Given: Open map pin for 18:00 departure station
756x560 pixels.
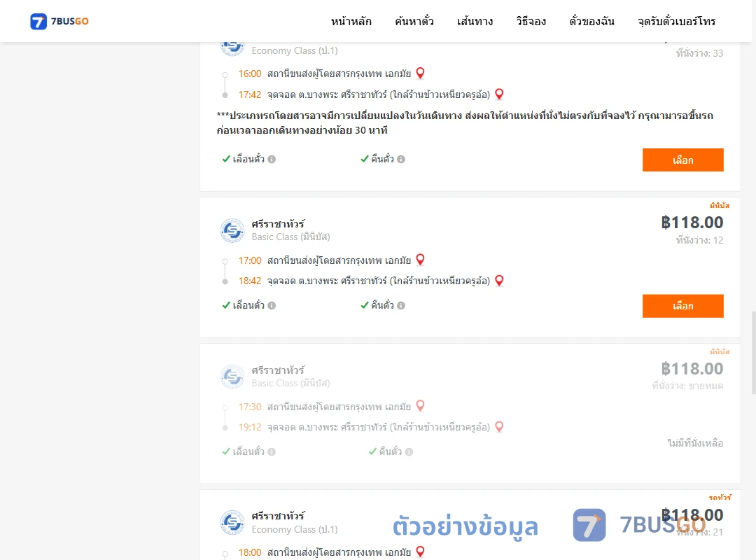Looking at the screenshot, I should tap(421, 552).
